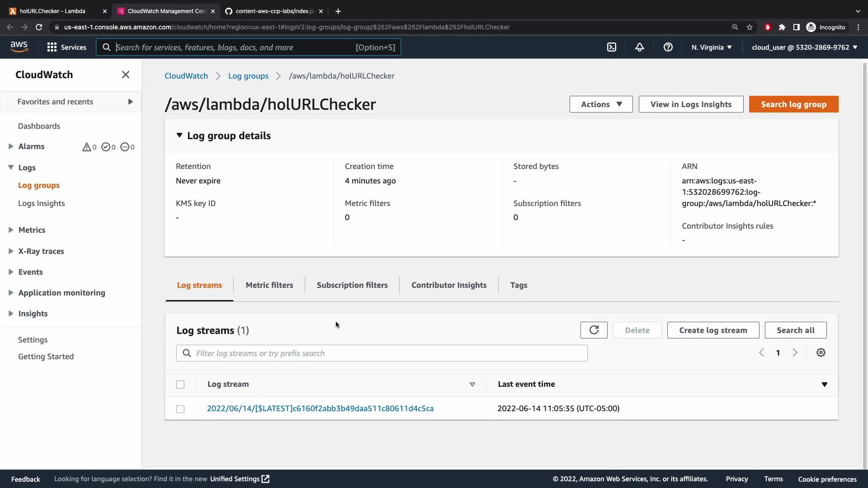
Task: Open the AWS help question-mark icon
Action: (668, 47)
